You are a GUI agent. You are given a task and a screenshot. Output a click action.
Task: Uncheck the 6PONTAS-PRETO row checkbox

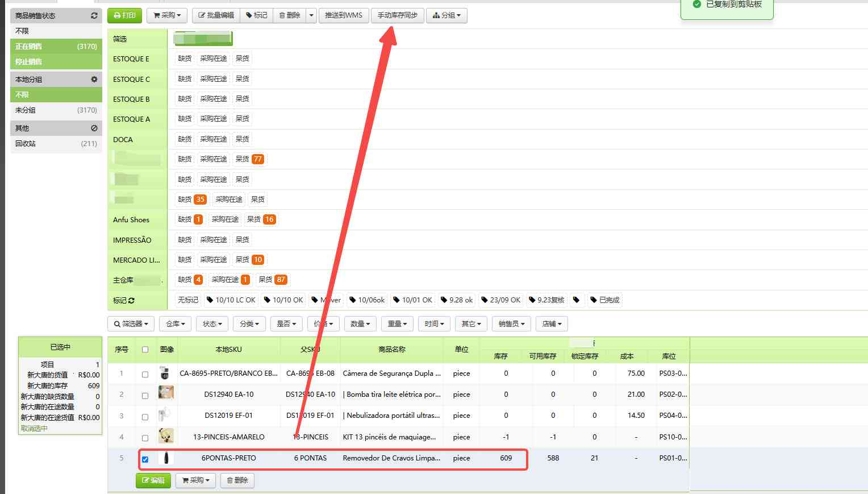click(145, 459)
